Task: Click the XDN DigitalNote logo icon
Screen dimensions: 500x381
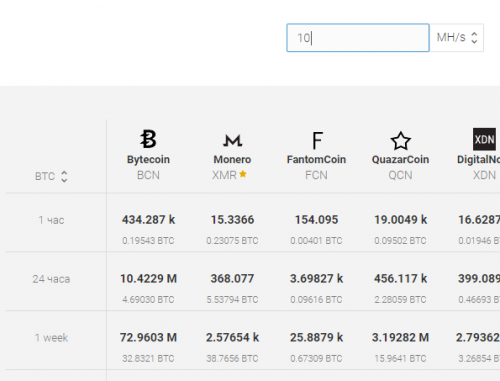Action: click(x=484, y=139)
